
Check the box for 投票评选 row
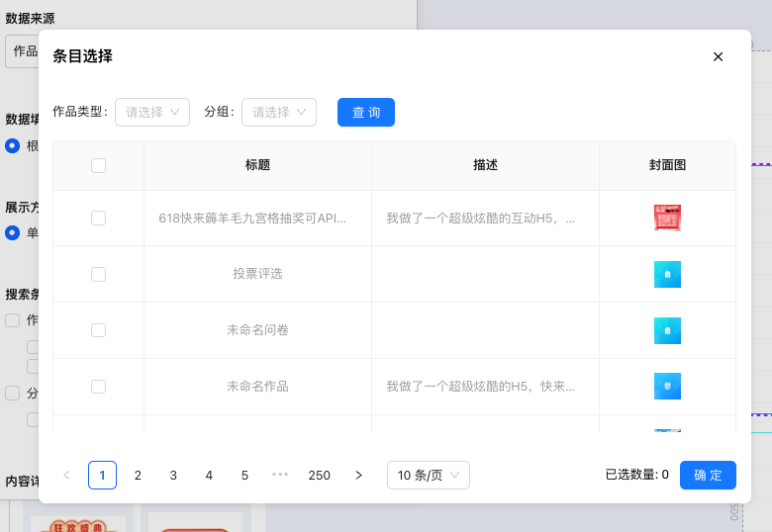[98, 274]
